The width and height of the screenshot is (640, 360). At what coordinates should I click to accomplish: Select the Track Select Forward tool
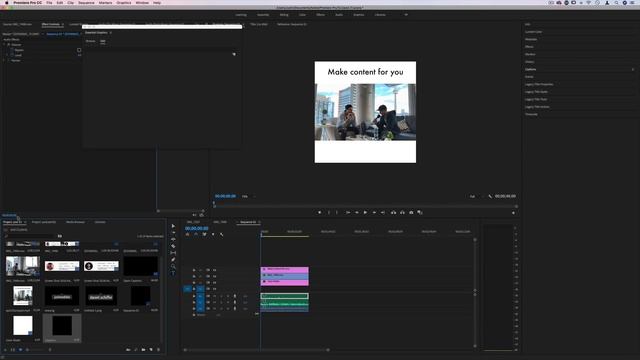tap(173, 233)
